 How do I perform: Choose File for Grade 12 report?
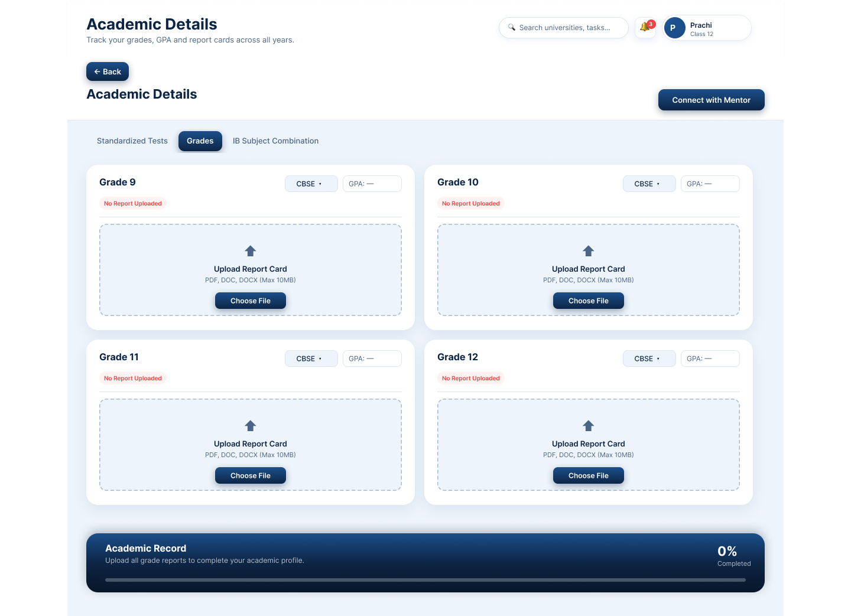click(589, 475)
